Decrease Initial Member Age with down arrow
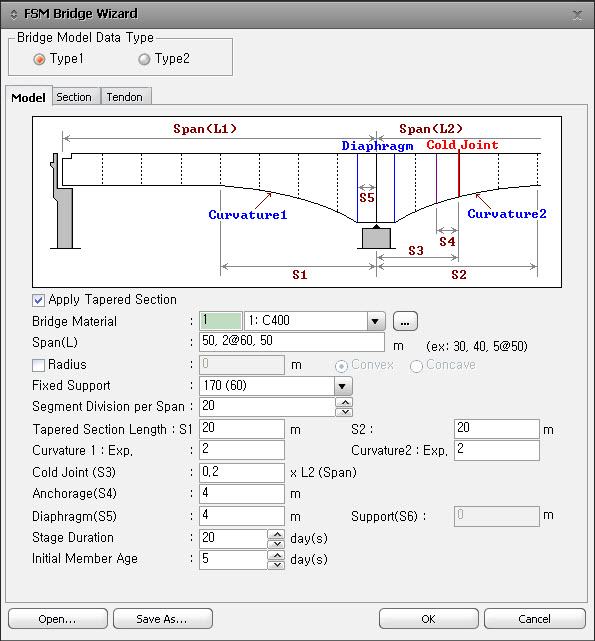The width and height of the screenshot is (595, 641). tap(277, 565)
